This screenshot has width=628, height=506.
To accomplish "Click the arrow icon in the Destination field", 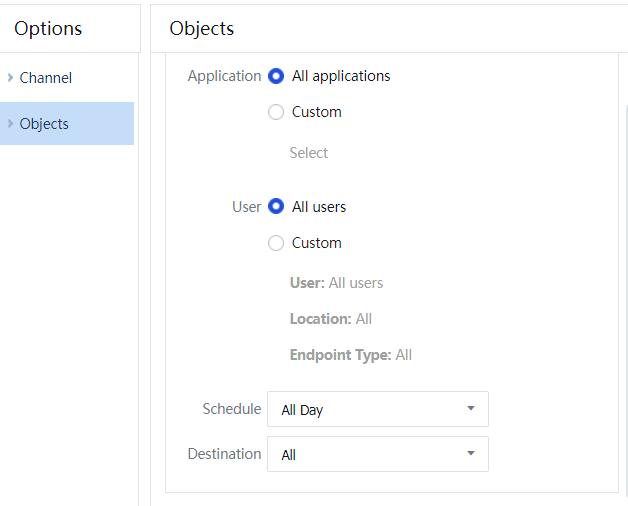I will click(x=471, y=454).
